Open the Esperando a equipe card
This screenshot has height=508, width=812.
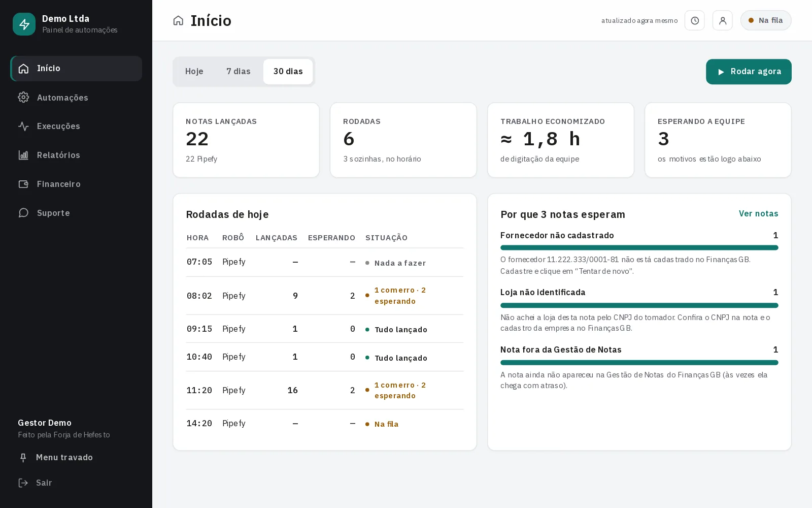(x=718, y=140)
